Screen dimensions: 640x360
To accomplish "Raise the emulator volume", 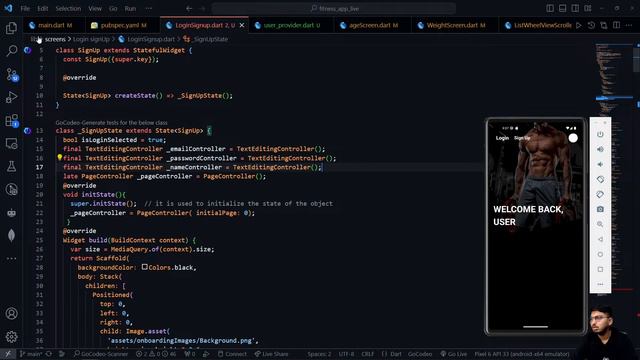I will click(600, 149).
